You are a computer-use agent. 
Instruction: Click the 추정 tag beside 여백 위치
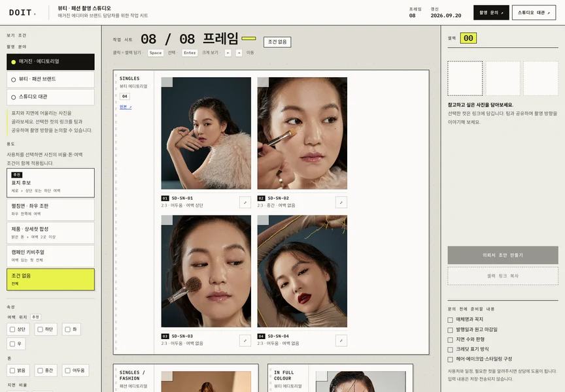point(35,317)
